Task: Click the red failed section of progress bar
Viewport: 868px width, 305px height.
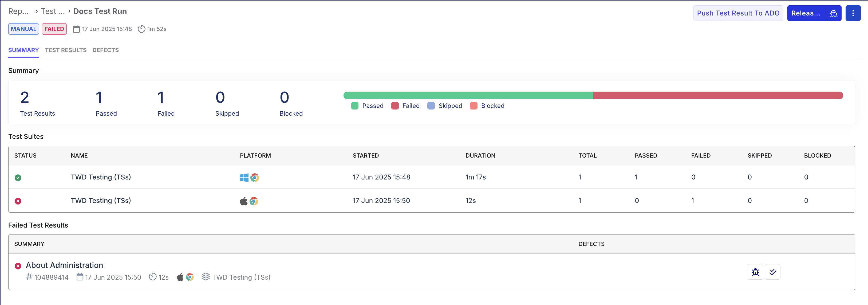Action: pyautogui.click(x=718, y=95)
